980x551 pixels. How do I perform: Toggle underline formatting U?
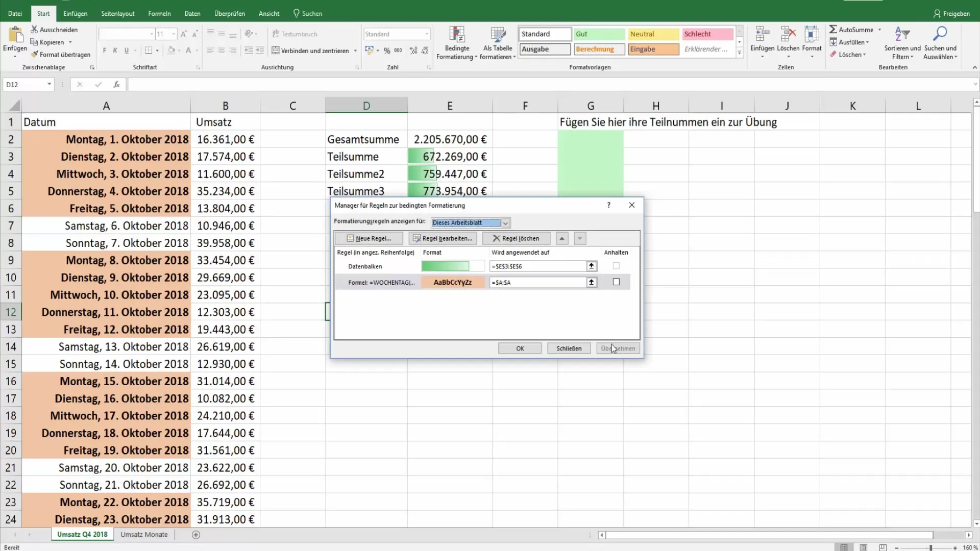click(127, 51)
